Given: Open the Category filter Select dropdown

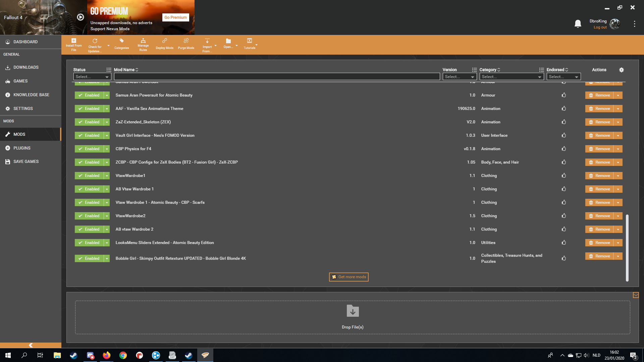Looking at the screenshot, I should click(511, 77).
